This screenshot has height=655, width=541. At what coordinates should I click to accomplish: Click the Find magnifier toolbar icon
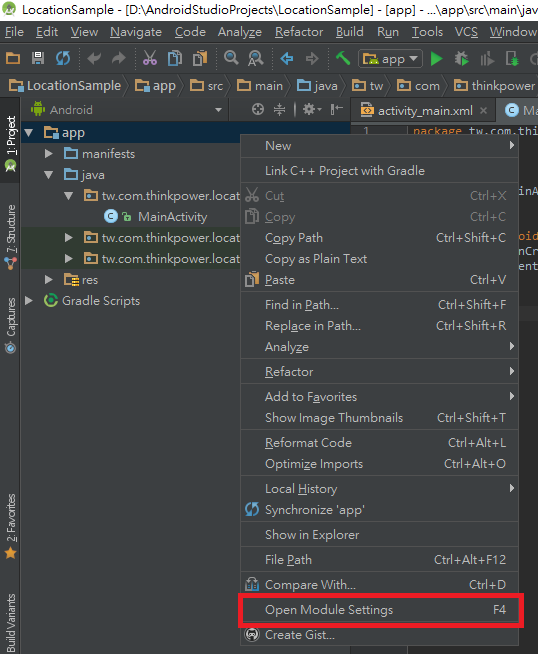pos(231,58)
